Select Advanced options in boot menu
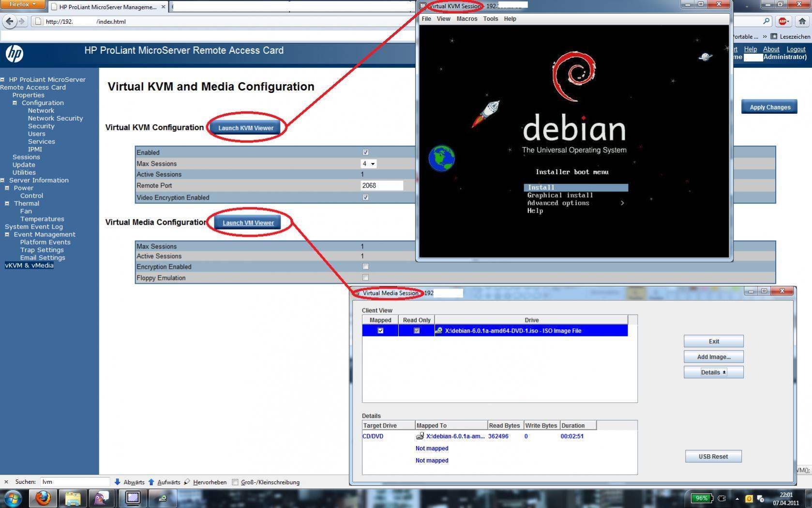The width and height of the screenshot is (812, 508). coord(558,203)
